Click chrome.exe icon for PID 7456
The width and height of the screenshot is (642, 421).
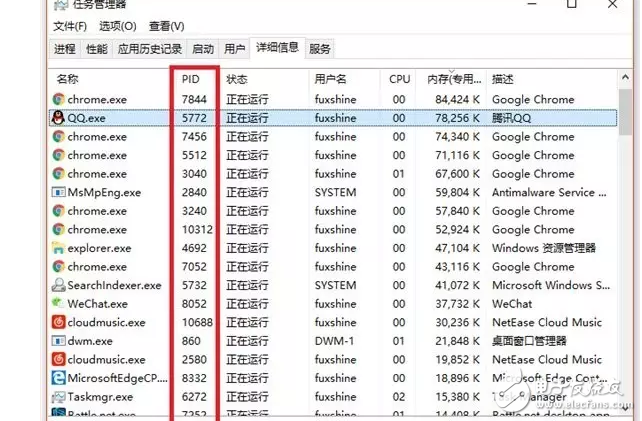point(58,136)
